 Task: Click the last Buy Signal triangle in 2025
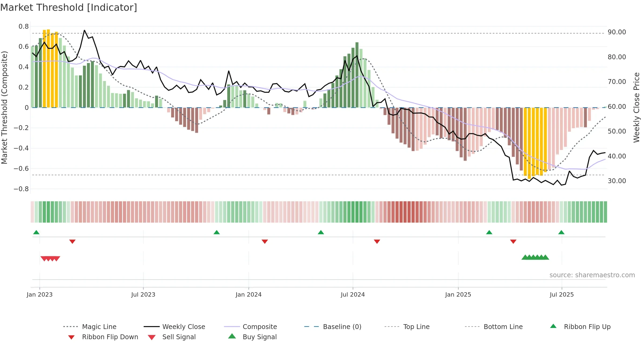545,257
